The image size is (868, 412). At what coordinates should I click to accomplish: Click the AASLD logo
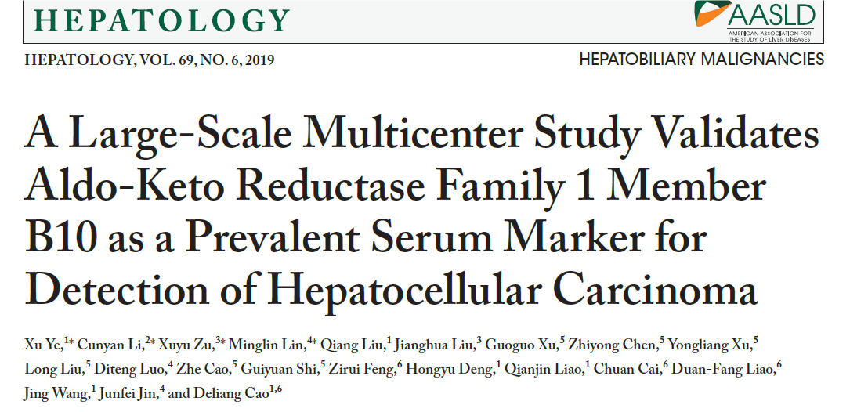pyautogui.click(x=755, y=16)
